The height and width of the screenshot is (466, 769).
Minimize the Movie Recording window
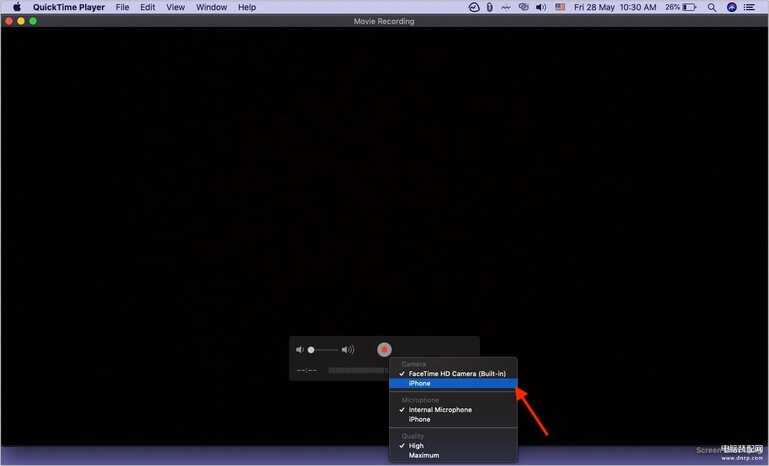pos(21,21)
